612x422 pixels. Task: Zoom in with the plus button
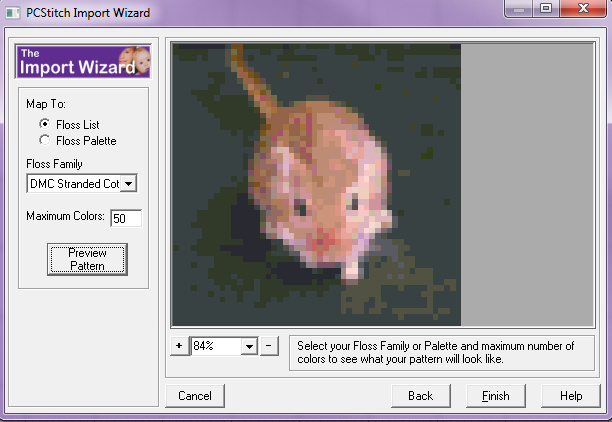(x=179, y=345)
